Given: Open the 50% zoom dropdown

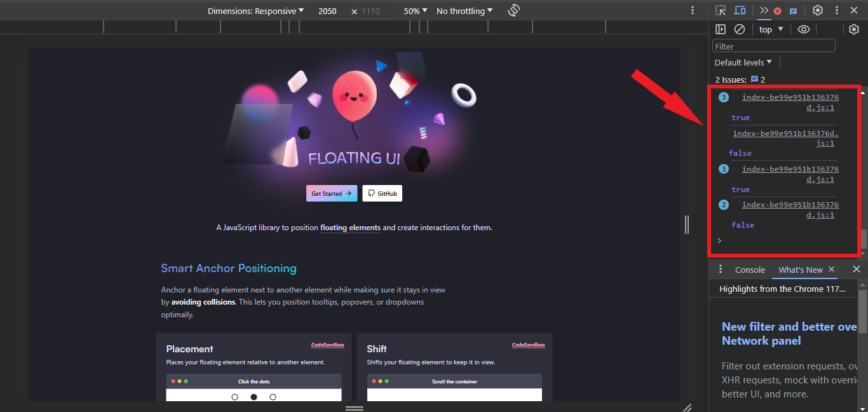Looking at the screenshot, I should click(x=415, y=10).
